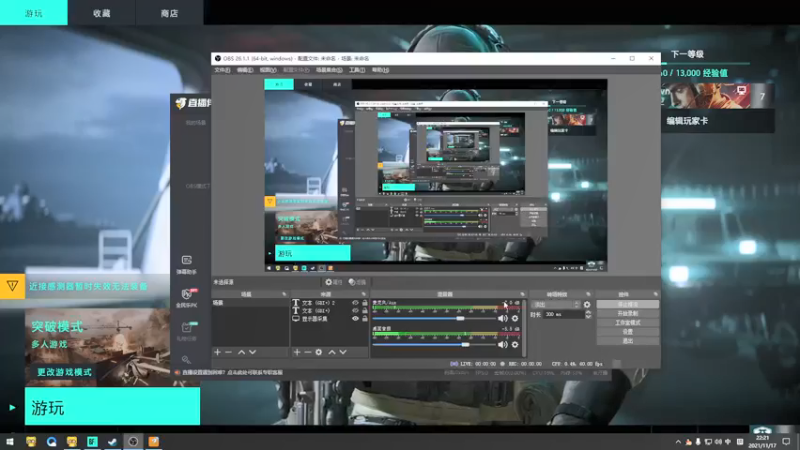Open transition properties gear next to 淡出
This screenshot has height=450, width=800.
587,305
